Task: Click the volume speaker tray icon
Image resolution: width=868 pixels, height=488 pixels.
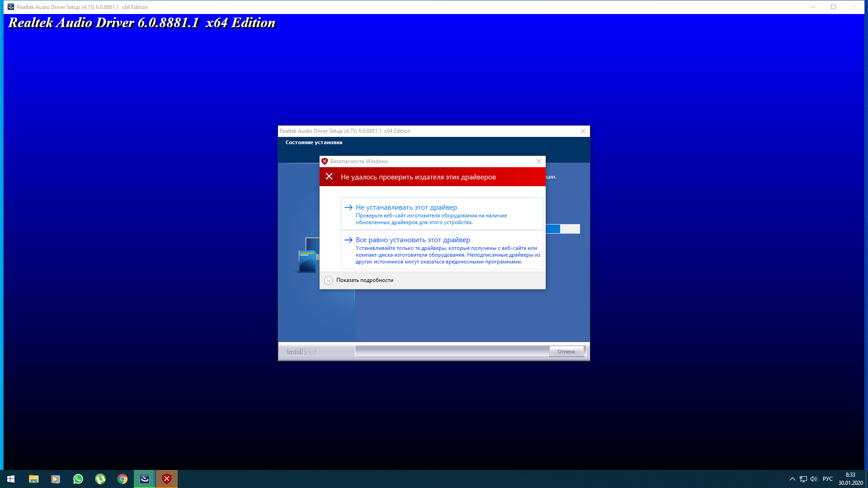Action: [814, 479]
